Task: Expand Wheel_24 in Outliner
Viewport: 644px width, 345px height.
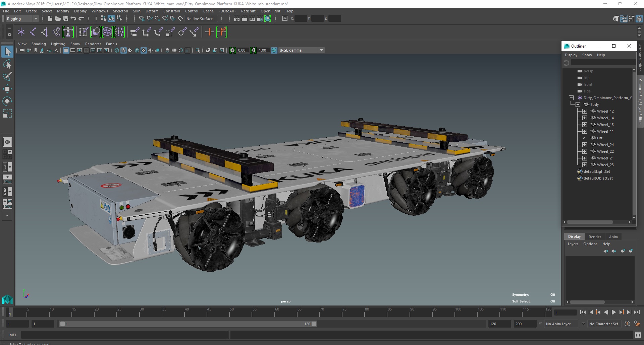Action: [585, 145]
